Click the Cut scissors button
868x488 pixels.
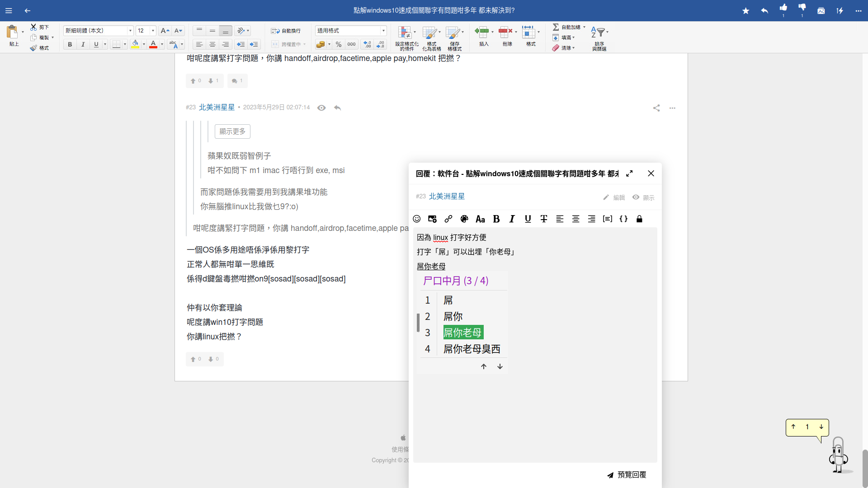pyautogui.click(x=40, y=27)
